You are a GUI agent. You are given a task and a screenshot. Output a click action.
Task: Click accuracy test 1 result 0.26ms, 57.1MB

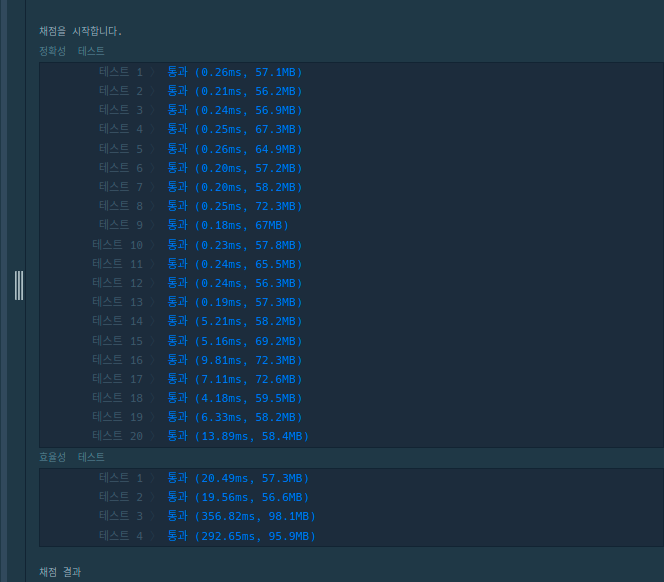[x=235, y=72]
